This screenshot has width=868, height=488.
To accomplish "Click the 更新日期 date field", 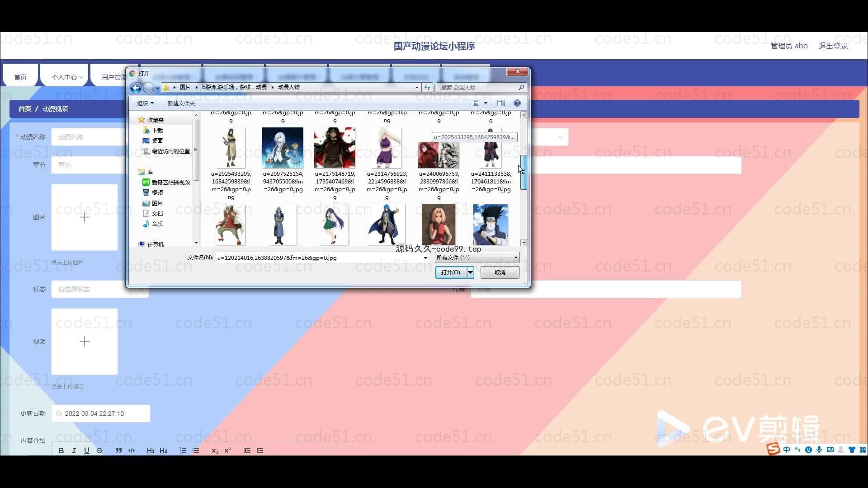I will click(x=101, y=413).
